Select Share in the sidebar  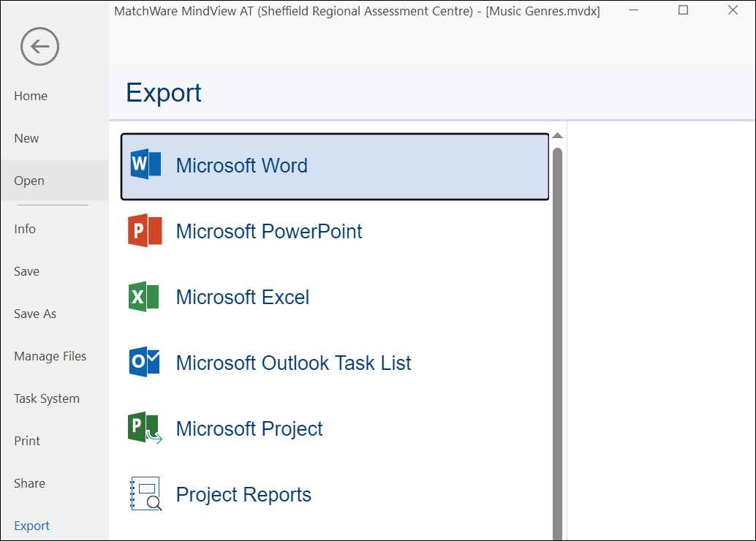click(29, 483)
